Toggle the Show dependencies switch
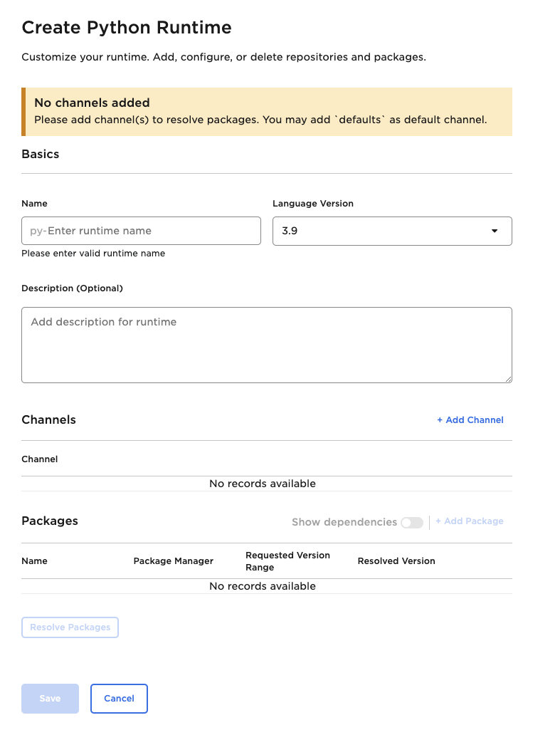Viewport: 560px width, 730px height. coord(411,522)
